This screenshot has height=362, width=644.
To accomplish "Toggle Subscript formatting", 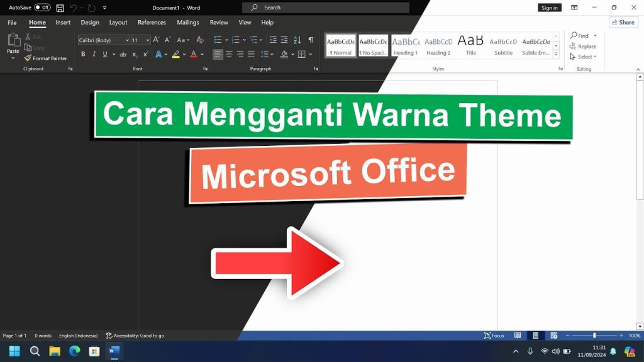I will tap(135, 54).
